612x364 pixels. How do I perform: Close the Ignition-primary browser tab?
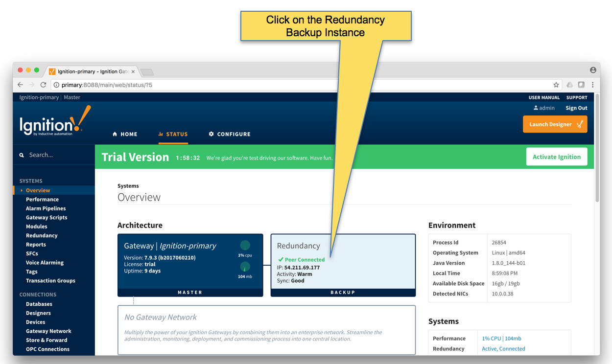[133, 71]
